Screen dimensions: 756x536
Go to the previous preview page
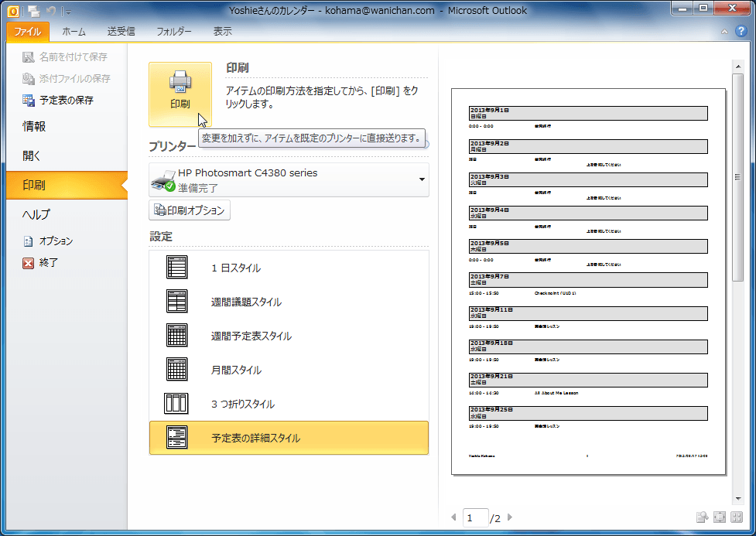[453, 517]
